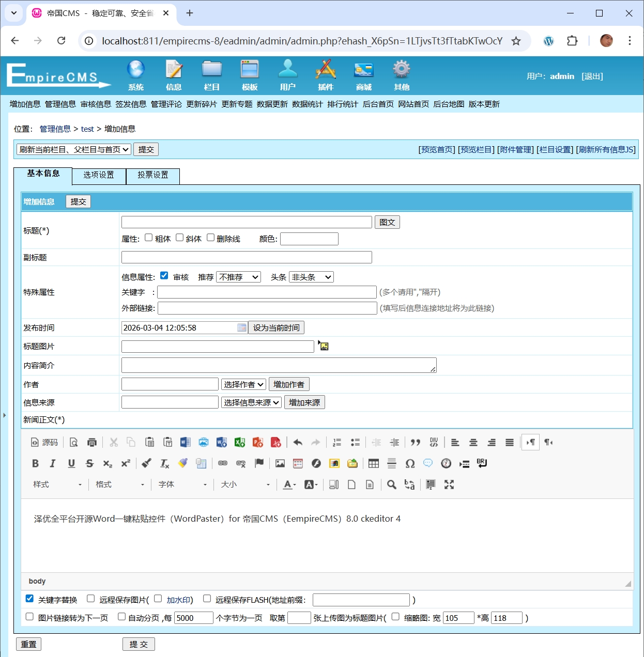Maximize the editor with the fullscreen icon
This screenshot has height=657, width=644.
point(449,484)
